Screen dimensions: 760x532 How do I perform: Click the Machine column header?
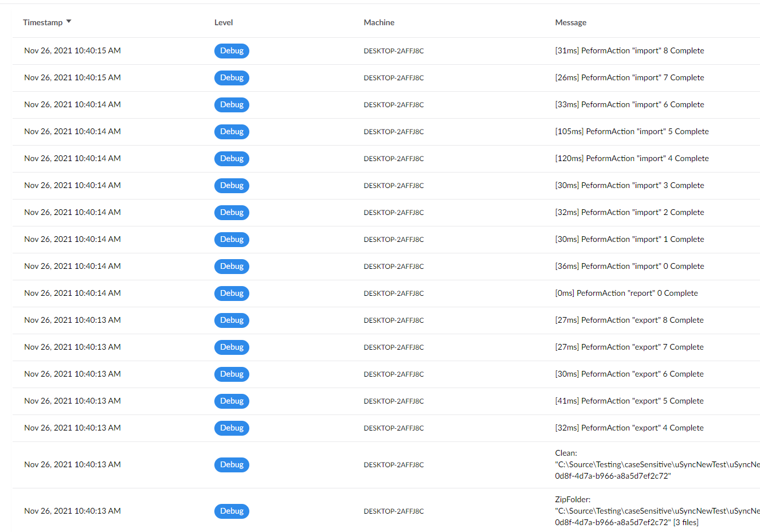(379, 22)
